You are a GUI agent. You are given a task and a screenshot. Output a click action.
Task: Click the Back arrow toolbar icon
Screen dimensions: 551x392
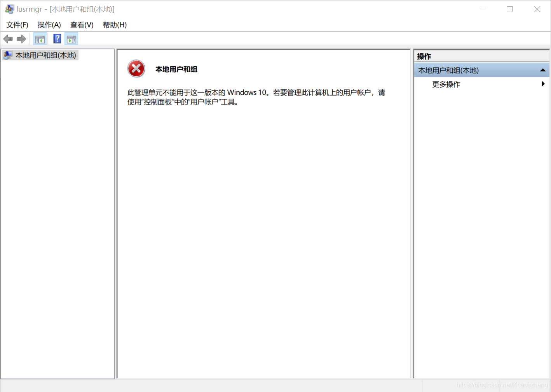coord(8,39)
